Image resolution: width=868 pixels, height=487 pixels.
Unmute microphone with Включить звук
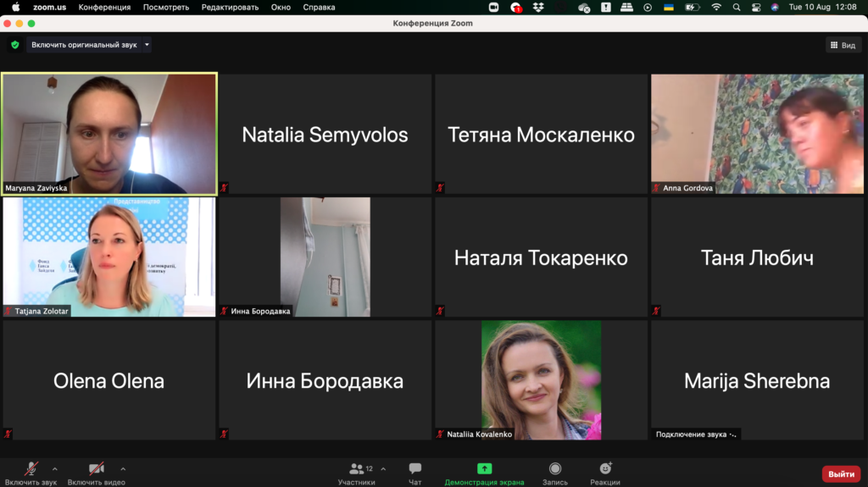click(31, 469)
